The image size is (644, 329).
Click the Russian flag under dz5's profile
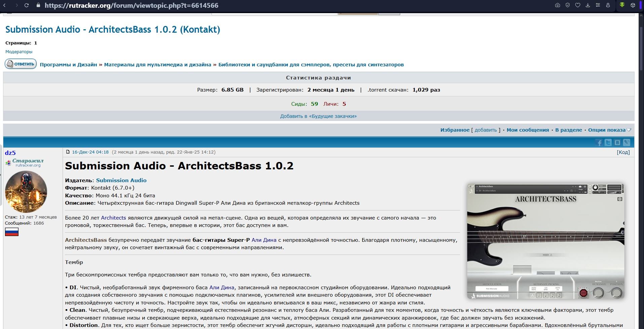[x=12, y=232]
